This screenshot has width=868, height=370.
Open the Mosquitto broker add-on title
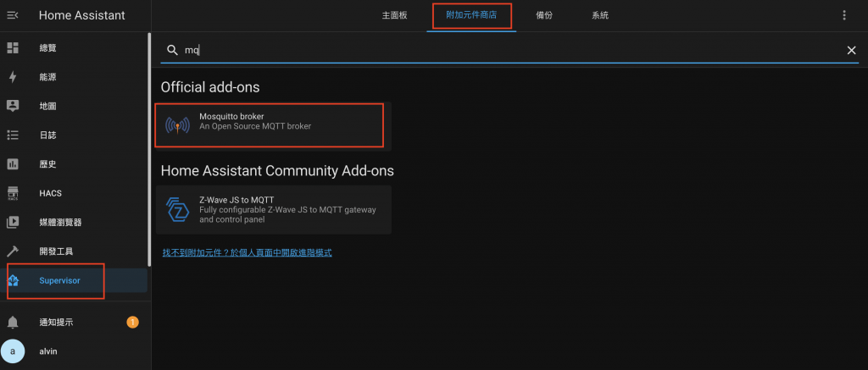(x=231, y=117)
